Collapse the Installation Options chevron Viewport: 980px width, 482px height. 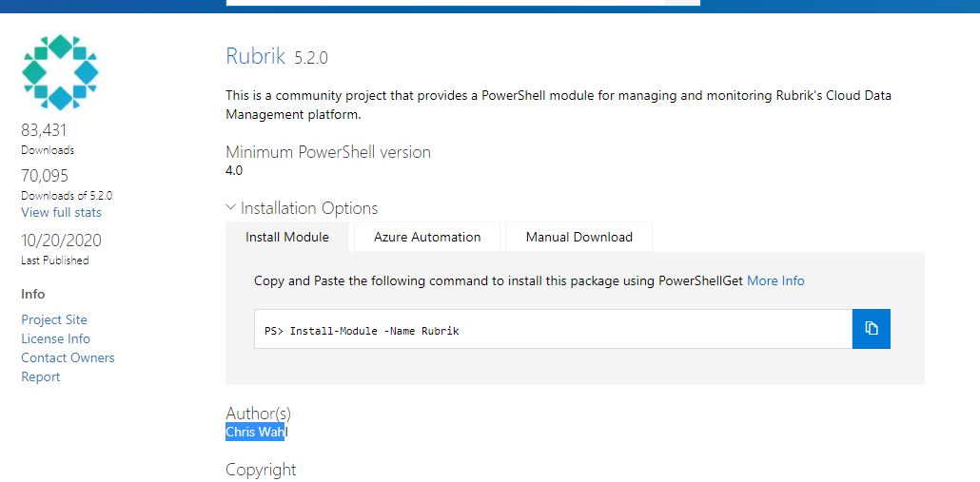click(231, 207)
